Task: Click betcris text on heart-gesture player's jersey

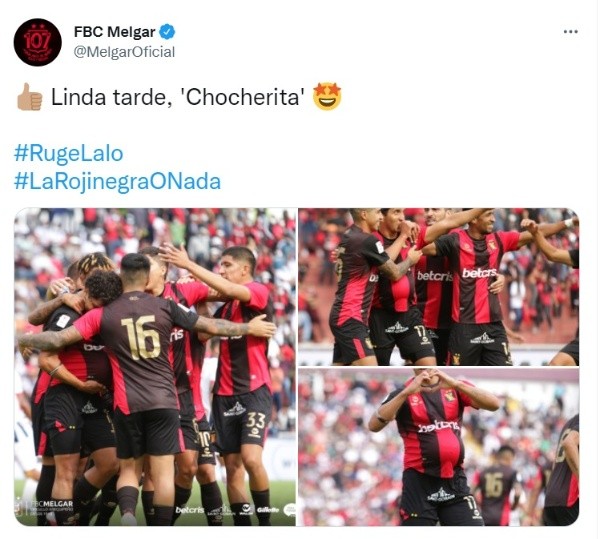Action: [x=439, y=427]
